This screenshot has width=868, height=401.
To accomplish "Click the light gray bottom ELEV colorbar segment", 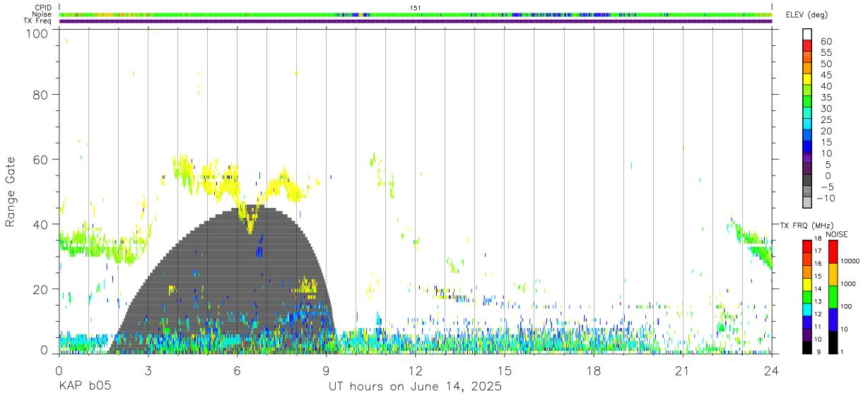I will [x=807, y=202].
